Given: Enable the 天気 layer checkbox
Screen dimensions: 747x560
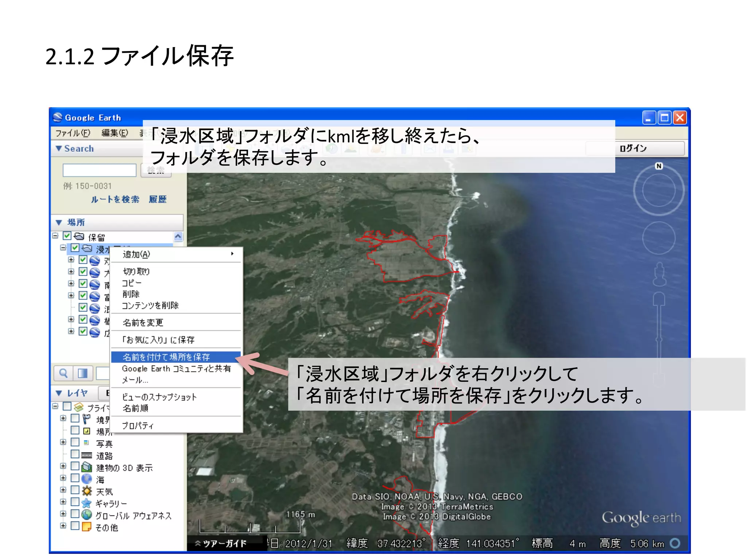Looking at the screenshot, I should [x=75, y=490].
